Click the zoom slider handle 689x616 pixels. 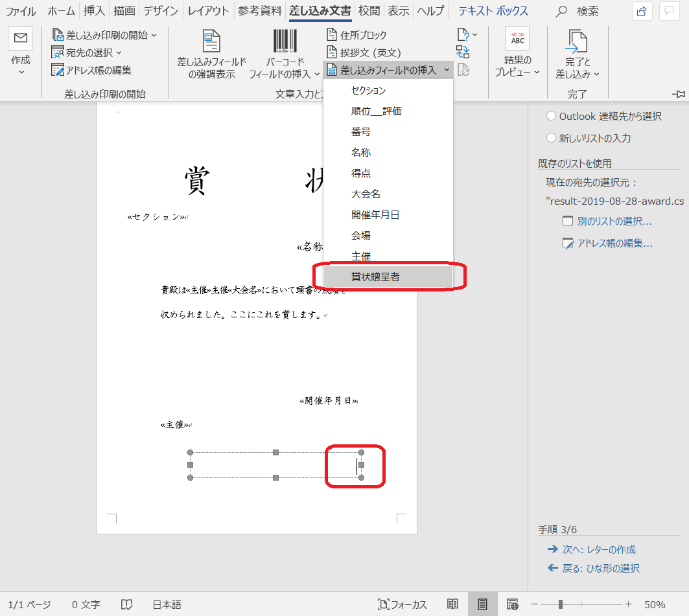(x=560, y=604)
